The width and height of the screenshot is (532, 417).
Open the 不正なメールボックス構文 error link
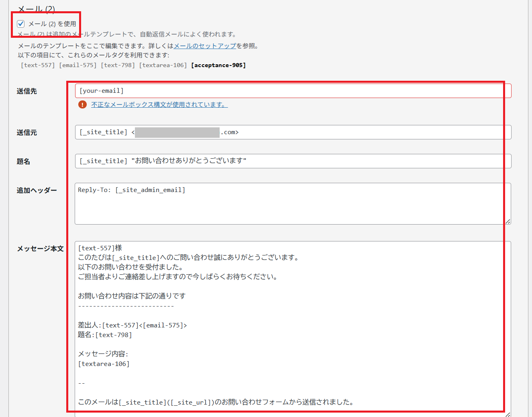tap(159, 104)
